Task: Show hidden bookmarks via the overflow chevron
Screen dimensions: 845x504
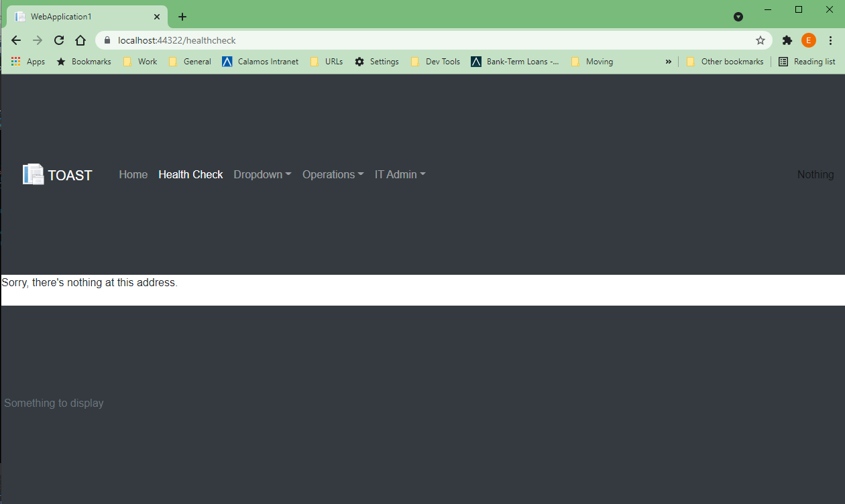Action: (668, 61)
